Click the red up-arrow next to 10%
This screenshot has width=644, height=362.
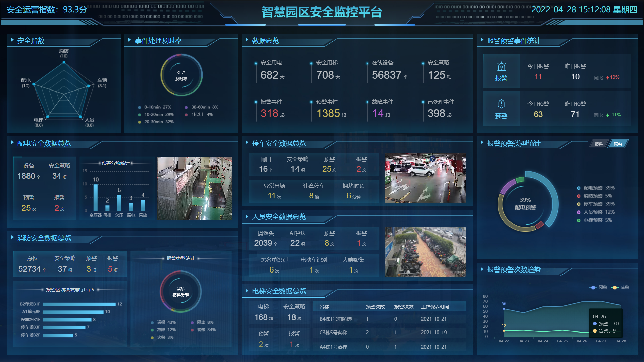point(607,78)
